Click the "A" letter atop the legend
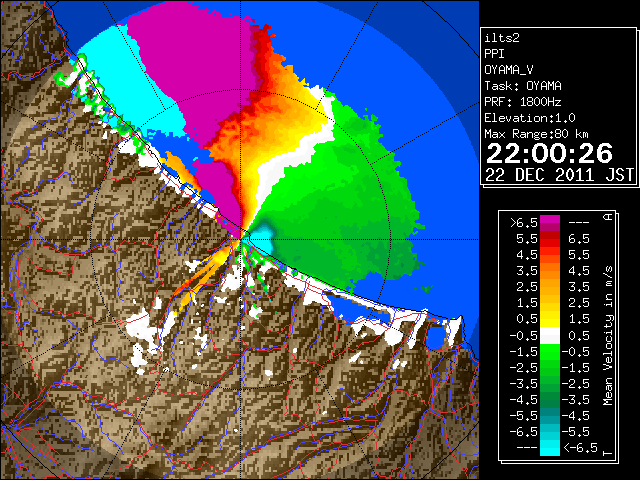The width and height of the screenshot is (640, 480). tap(608, 217)
